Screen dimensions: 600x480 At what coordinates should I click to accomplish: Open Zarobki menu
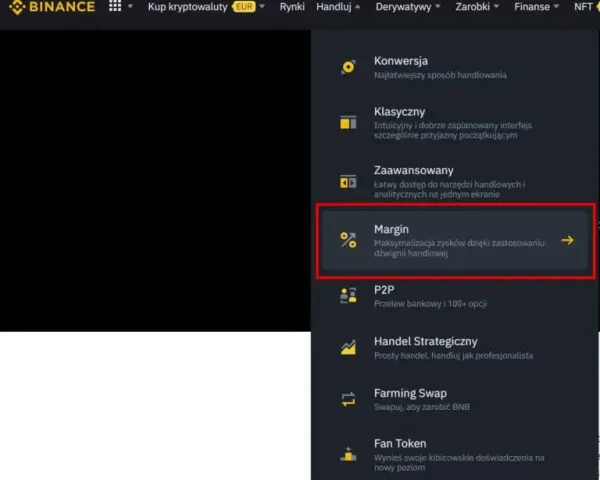tap(473, 7)
